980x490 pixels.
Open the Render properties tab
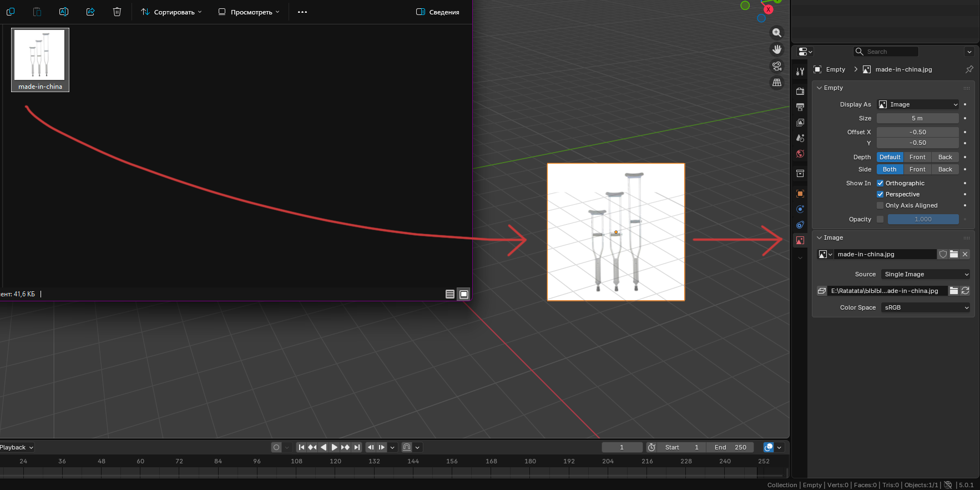click(800, 91)
